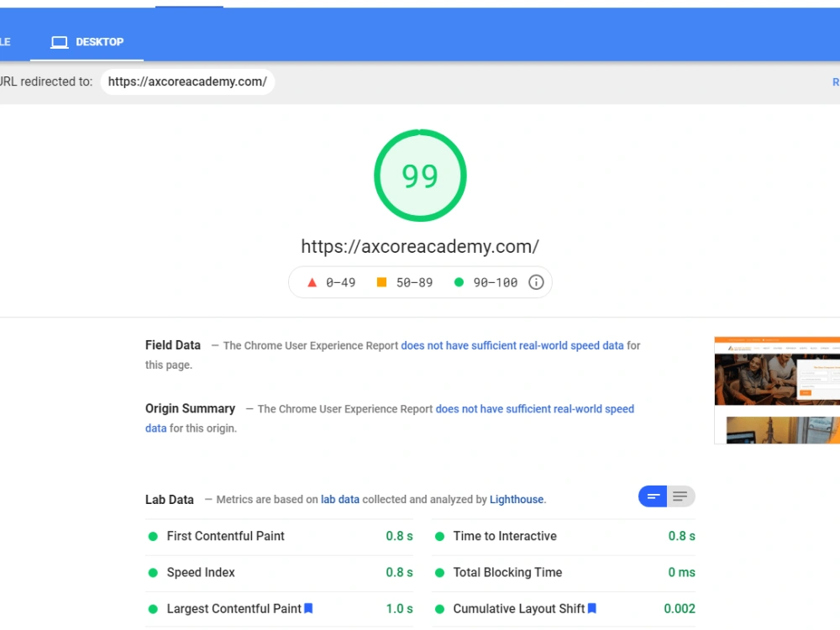This screenshot has width=840, height=630.
Task: Select the First Contentful Paint label
Action: 225,536
